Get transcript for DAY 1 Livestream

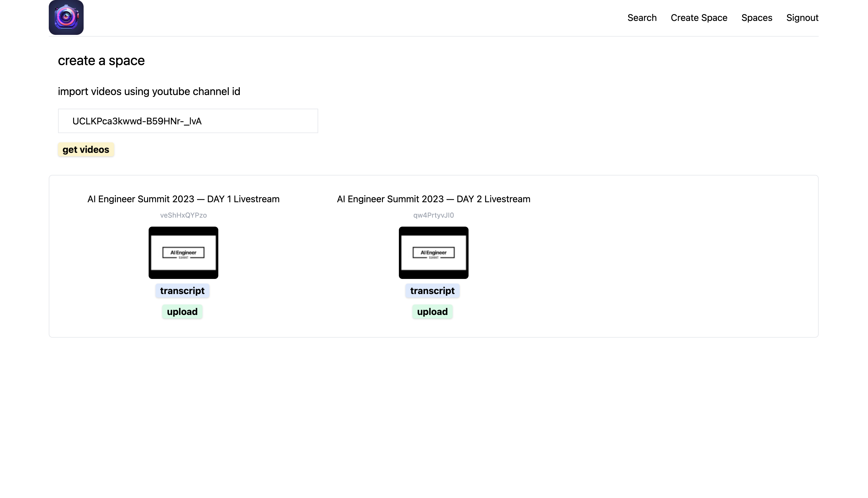point(182,291)
